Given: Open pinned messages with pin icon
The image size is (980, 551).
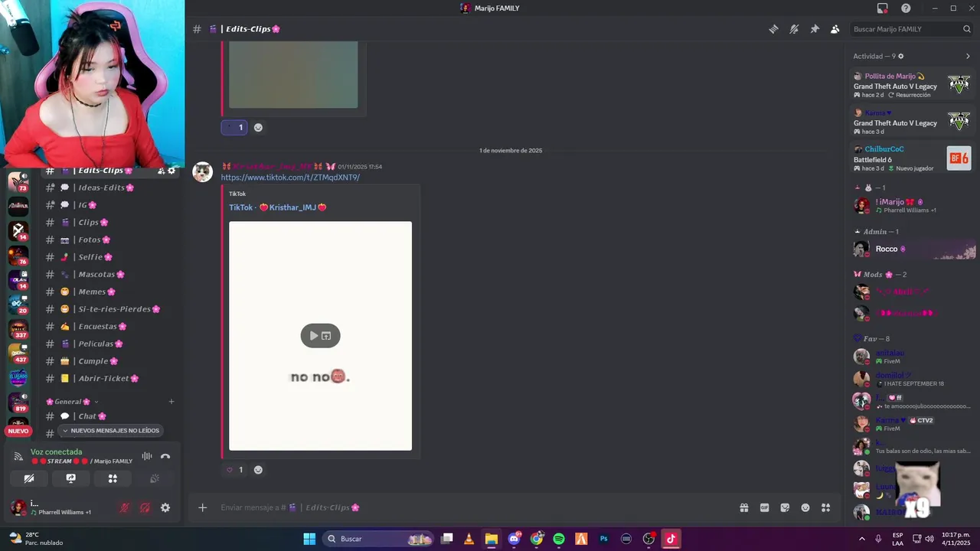Looking at the screenshot, I should pos(815,29).
